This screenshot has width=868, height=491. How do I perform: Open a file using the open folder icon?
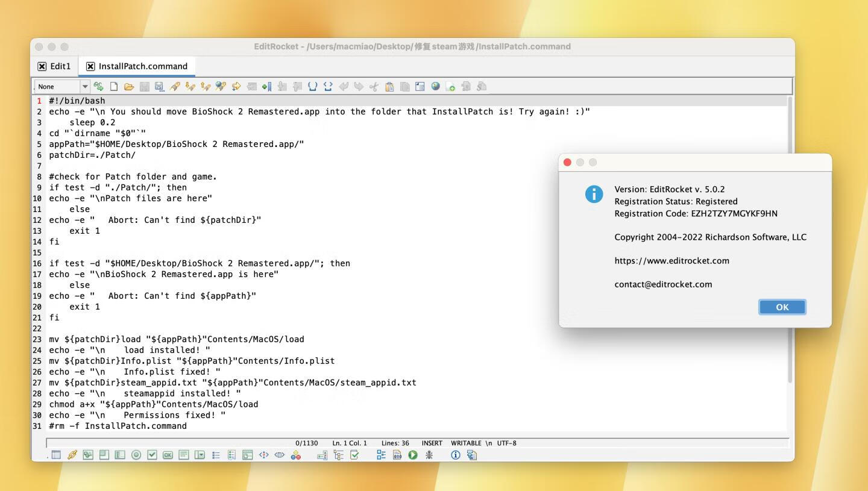click(129, 86)
